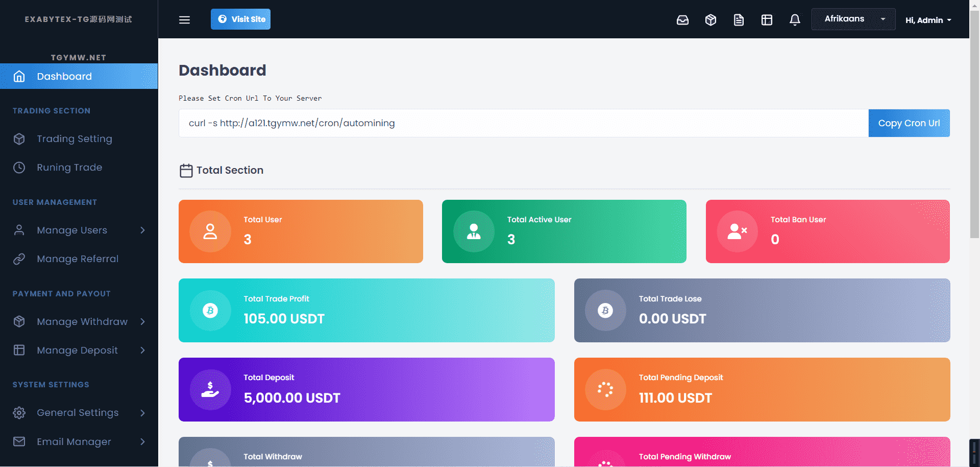980x467 pixels.
Task: Click the cron URL input field
Action: tap(523, 123)
